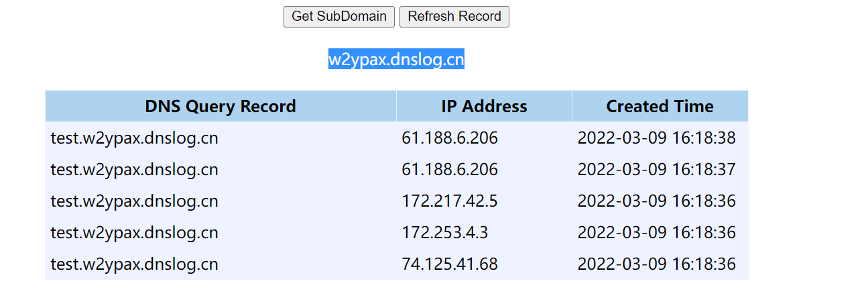Click the DNS query record created at 16:18:38
868x306 pixels.
[135, 138]
